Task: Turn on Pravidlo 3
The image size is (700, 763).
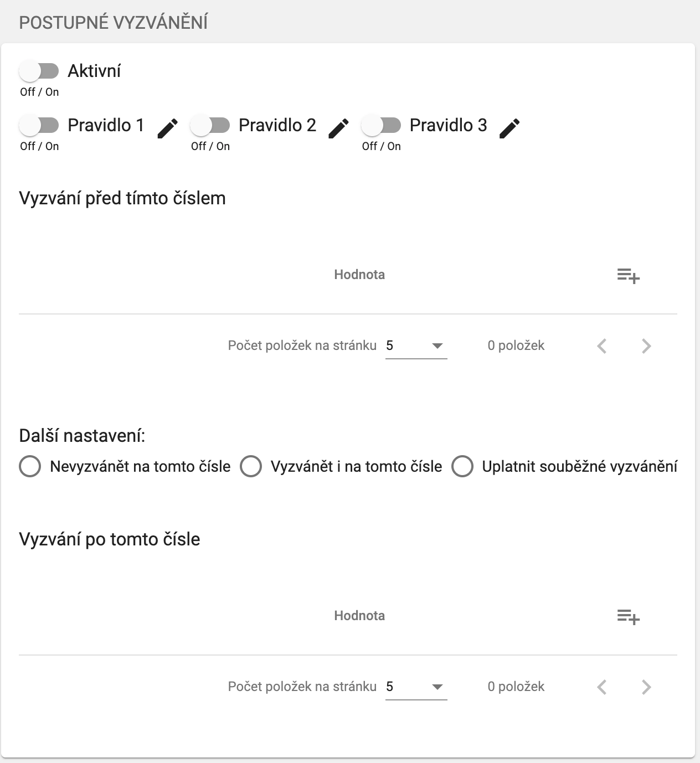Action: pos(382,126)
